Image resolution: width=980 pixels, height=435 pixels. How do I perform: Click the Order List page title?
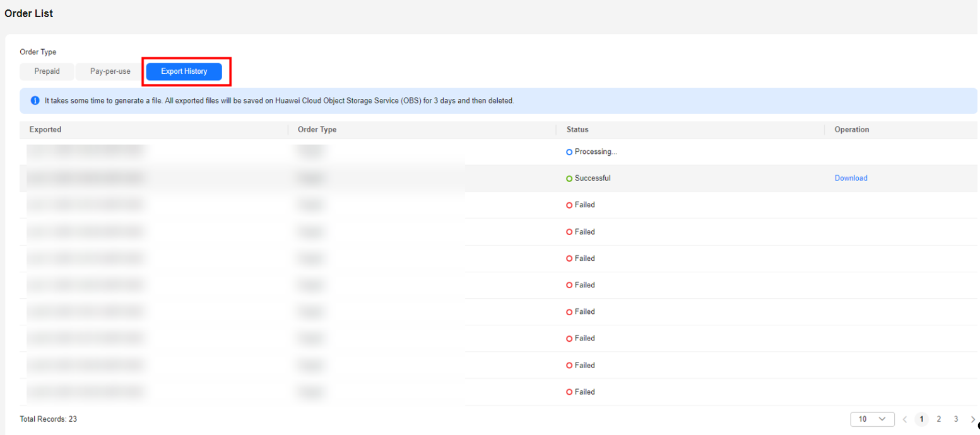(x=29, y=13)
